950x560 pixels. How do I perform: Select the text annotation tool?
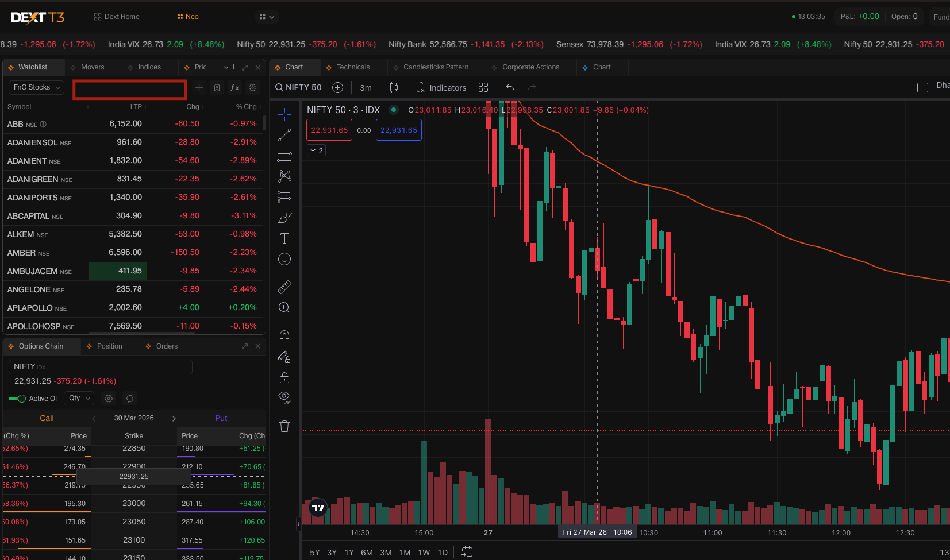point(284,238)
